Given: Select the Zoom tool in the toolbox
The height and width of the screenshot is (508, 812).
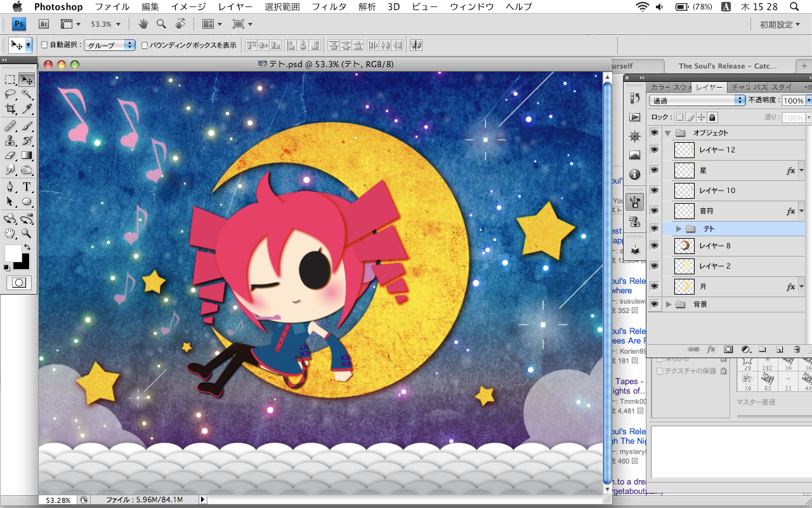Looking at the screenshot, I should pyautogui.click(x=27, y=234).
